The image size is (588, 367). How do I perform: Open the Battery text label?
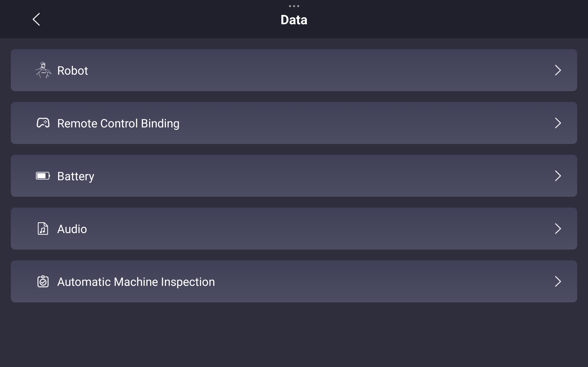click(76, 176)
